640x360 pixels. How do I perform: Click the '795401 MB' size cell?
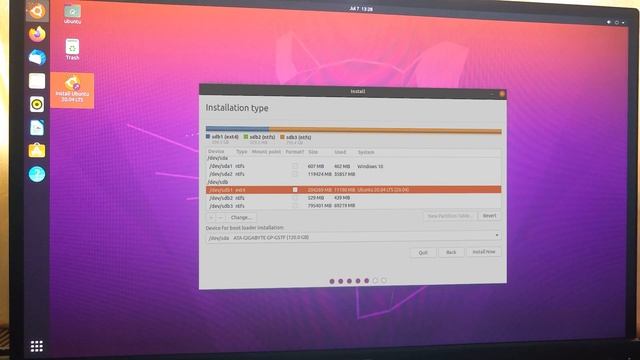point(320,206)
